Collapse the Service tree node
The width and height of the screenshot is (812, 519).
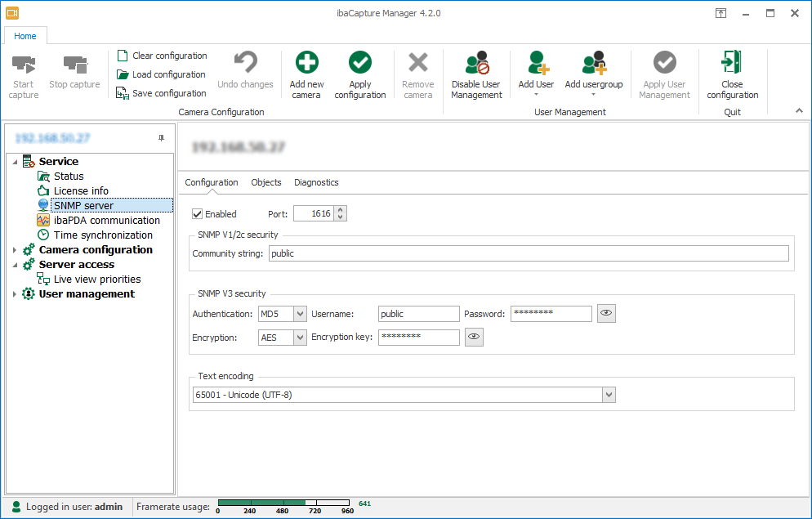(15, 162)
